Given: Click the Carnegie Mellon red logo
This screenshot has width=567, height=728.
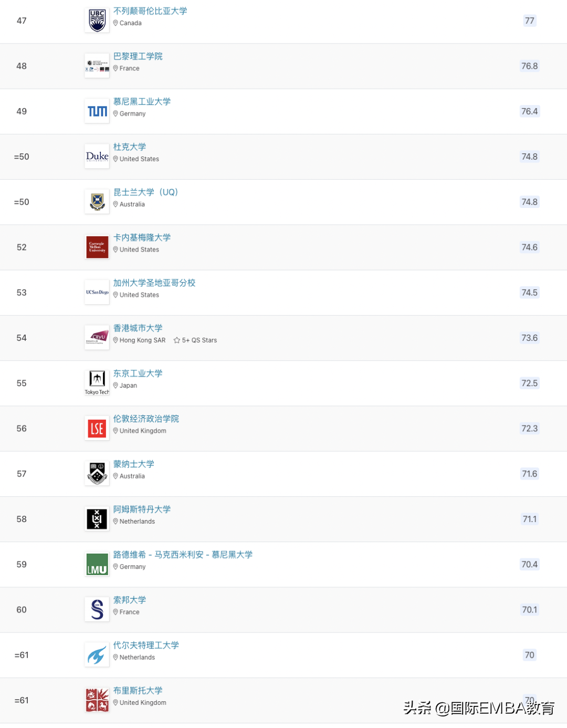Looking at the screenshot, I should pyautogui.click(x=97, y=247).
